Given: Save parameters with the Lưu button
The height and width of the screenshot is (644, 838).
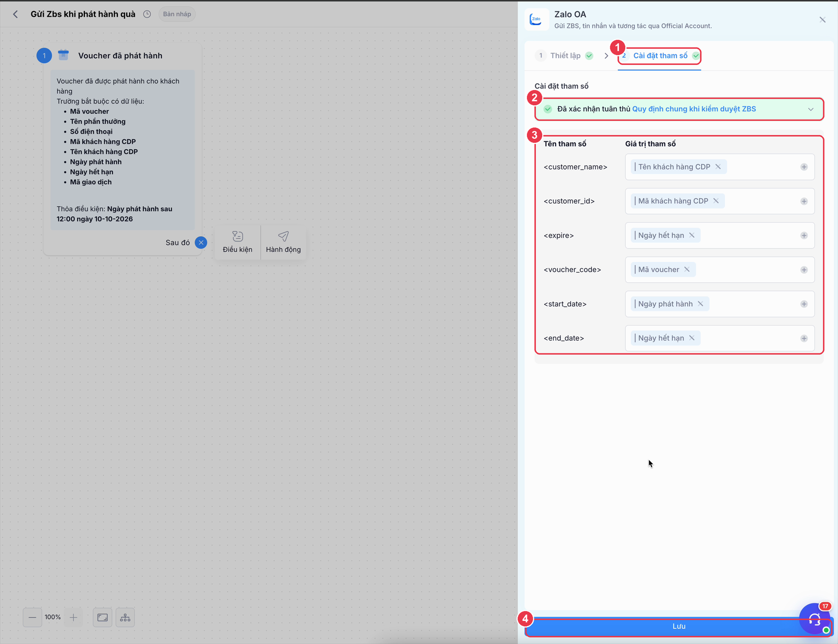Looking at the screenshot, I should pyautogui.click(x=679, y=626).
